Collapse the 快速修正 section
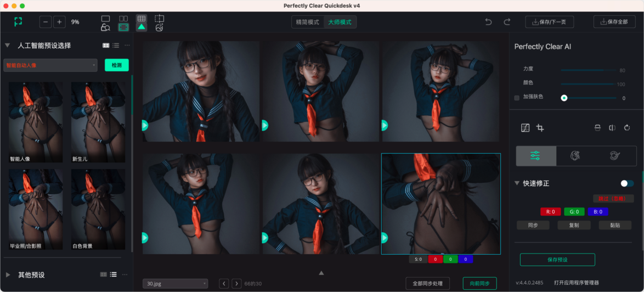Screen dimensions: 644x292 [x=517, y=183]
